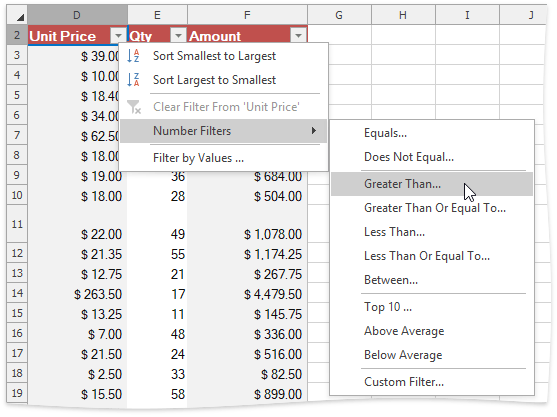
Task: Expand the Number Filters submenu arrow
Action: (314, 131)
